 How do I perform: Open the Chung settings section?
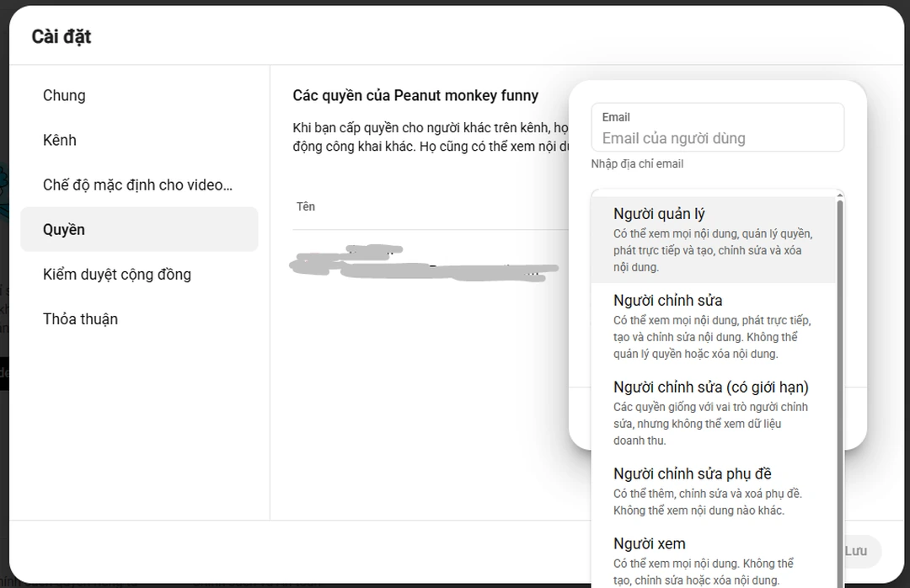[139, 95]
